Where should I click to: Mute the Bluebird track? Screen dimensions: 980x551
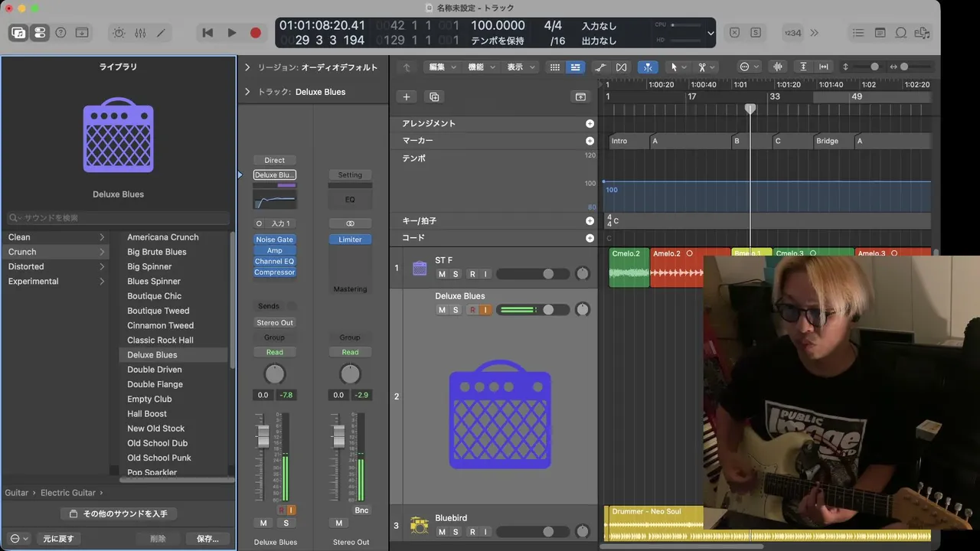click(x=442, y=532)
